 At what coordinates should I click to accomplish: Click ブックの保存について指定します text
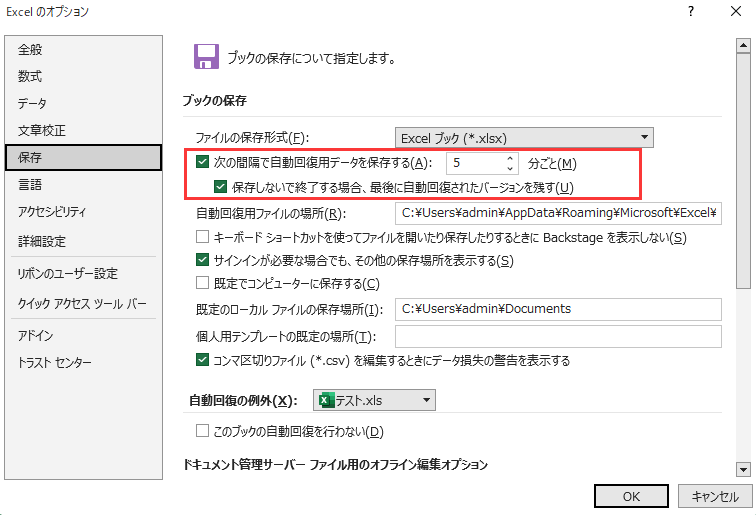312,58
